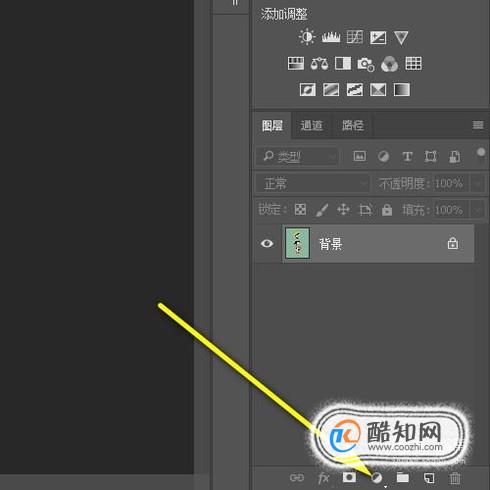Add a Channel Mixer adjustment
The height and width of the screenshot is (490, 490).
(x=389, y=64)
